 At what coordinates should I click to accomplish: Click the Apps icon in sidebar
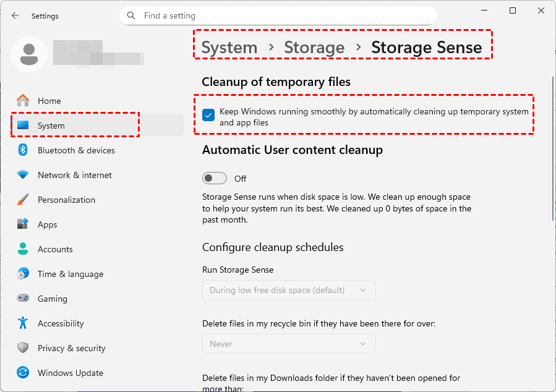tap(23, 224)
